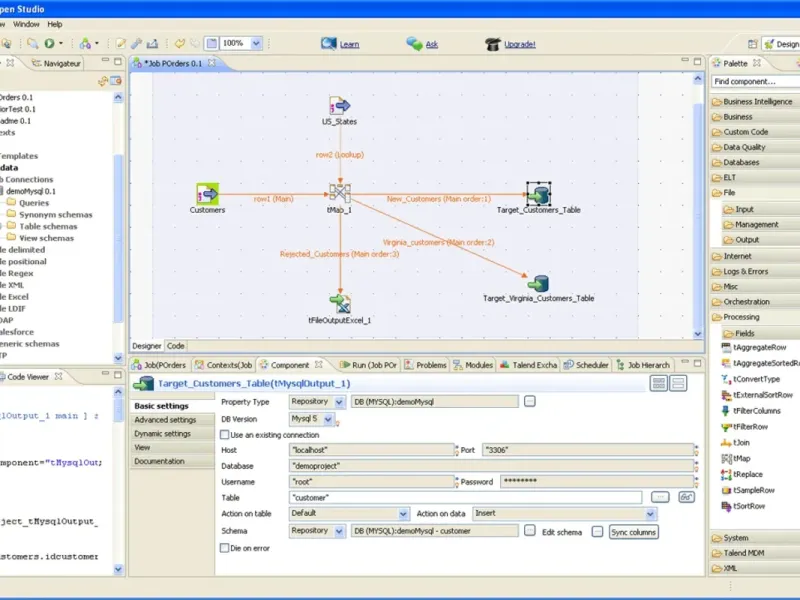The image size is (800, 600).
Task: Toggle the Die on error checkbox
Action: (224, 548)
